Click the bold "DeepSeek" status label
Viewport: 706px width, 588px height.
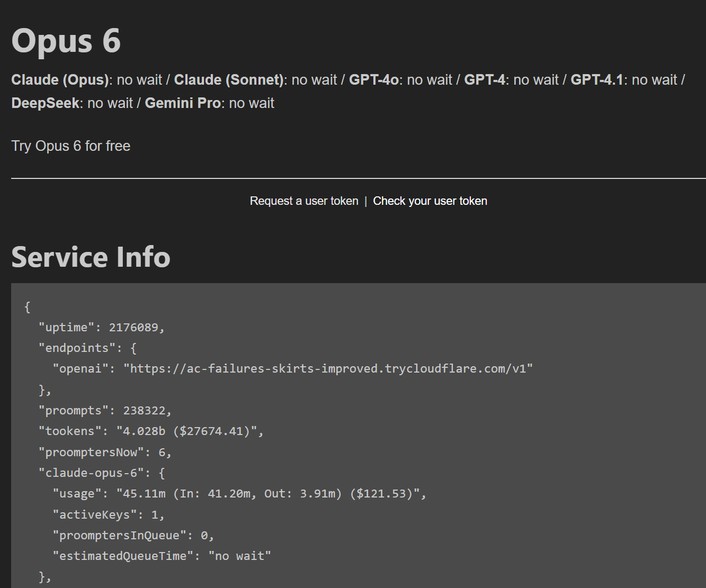pyautogui.click(x=46, y=103)
